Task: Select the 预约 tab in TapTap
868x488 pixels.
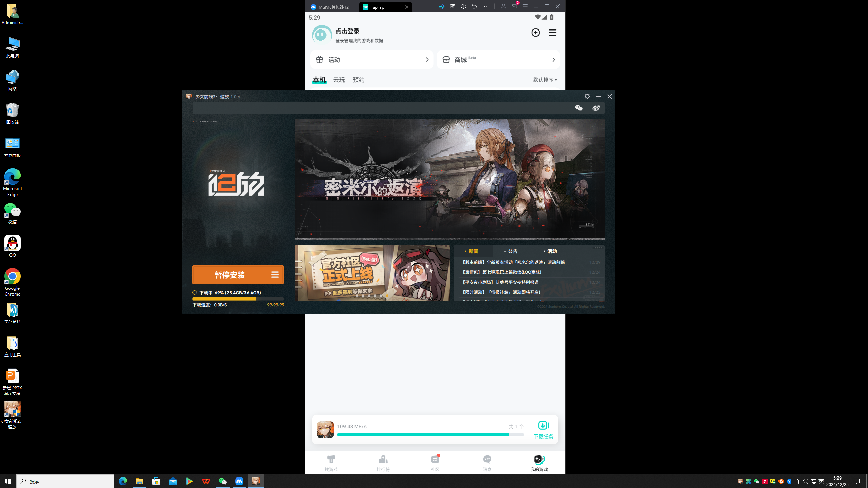Action: pyautogui.click(x=359, y=80)
